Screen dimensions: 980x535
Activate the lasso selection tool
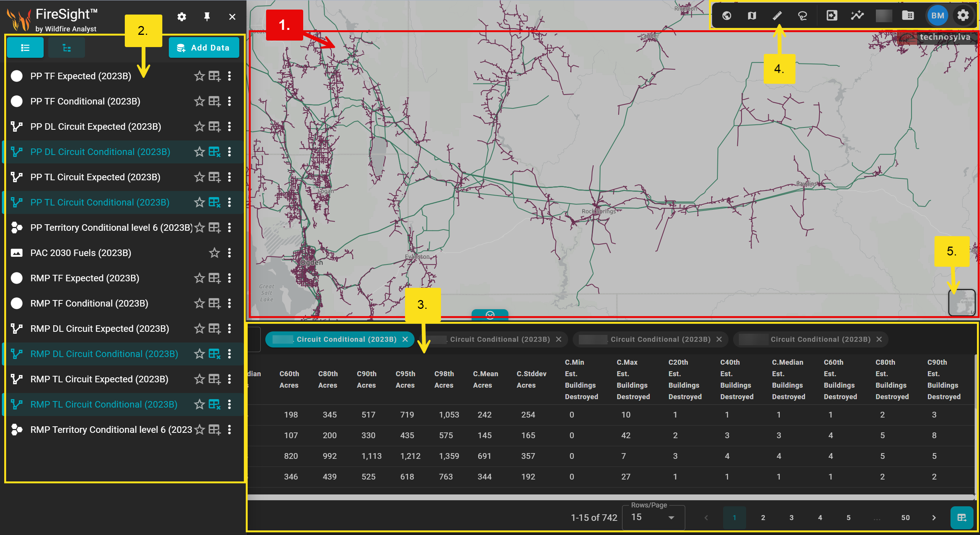802,16
